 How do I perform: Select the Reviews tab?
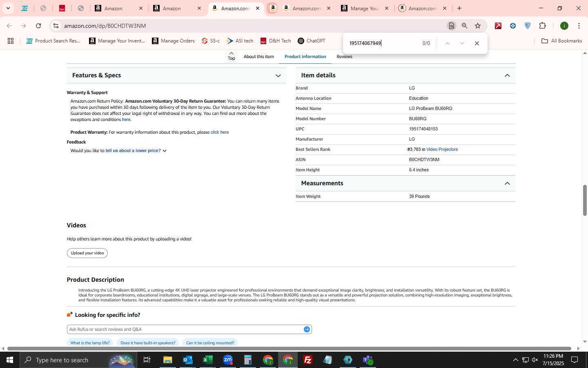(x=344, y=57)
